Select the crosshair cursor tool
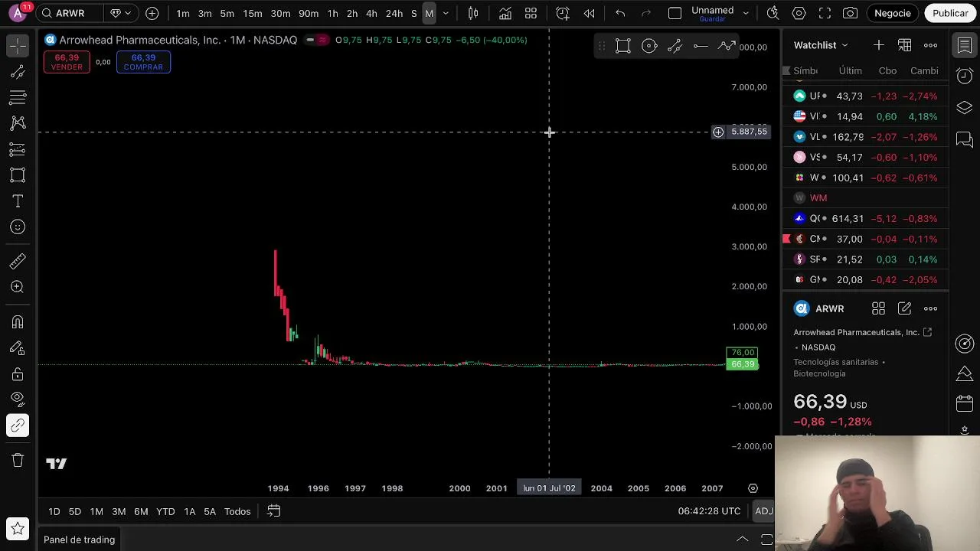 point(18,46)
